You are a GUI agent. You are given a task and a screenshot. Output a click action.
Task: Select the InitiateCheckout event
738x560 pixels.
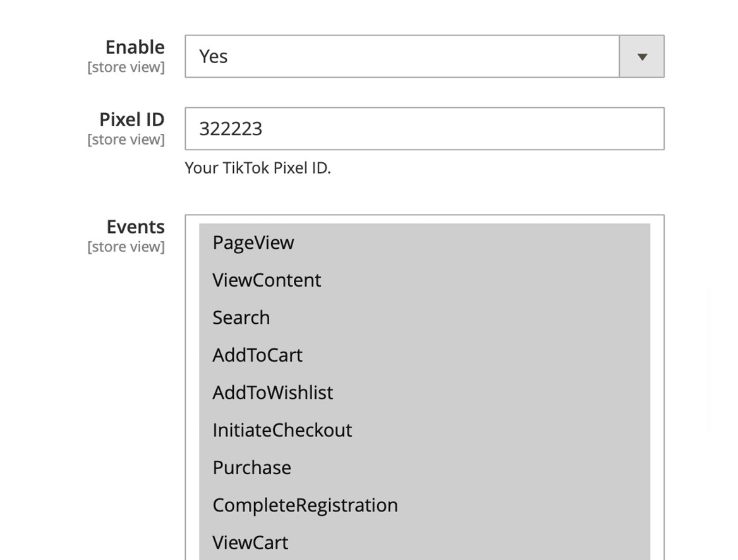[282, 431]
